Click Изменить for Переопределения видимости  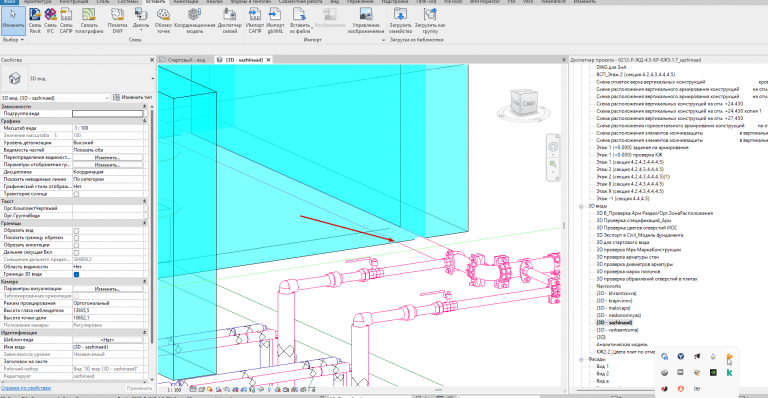point(108,157)
